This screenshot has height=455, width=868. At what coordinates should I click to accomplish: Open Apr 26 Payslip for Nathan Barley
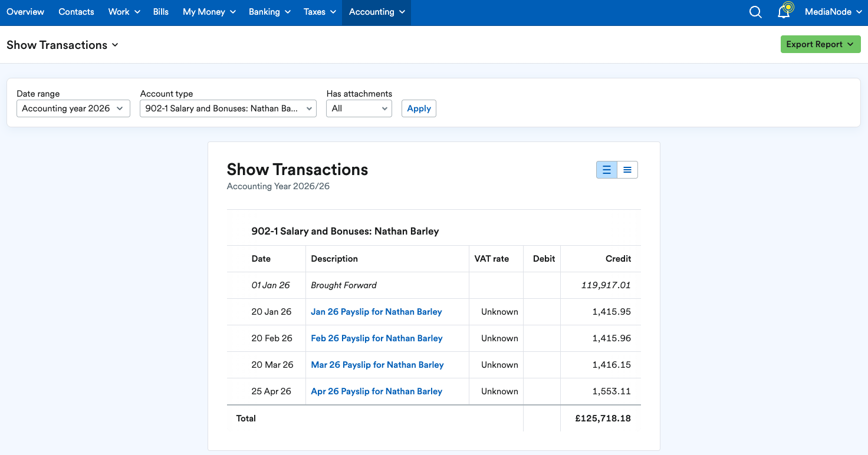tap(376, 391)
